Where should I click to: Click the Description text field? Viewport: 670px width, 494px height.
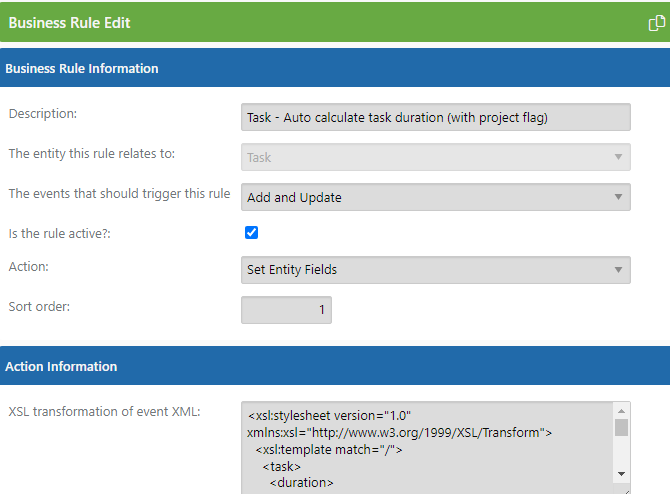point(435,117)
